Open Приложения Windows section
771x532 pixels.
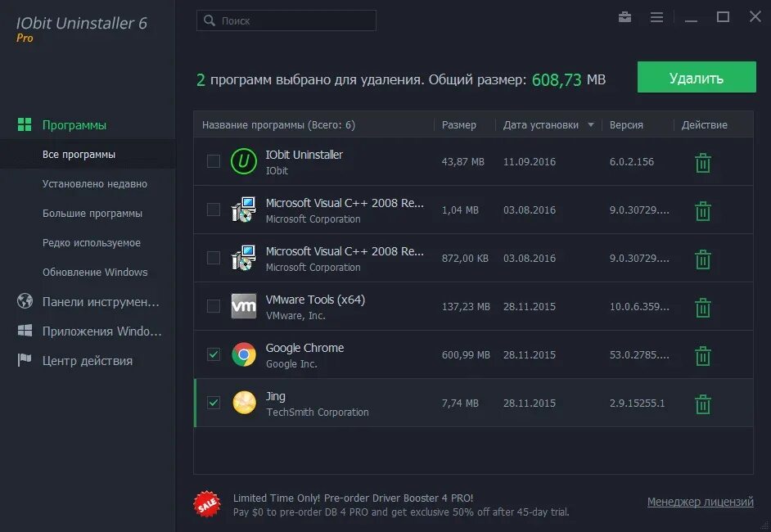click(101, 331)
